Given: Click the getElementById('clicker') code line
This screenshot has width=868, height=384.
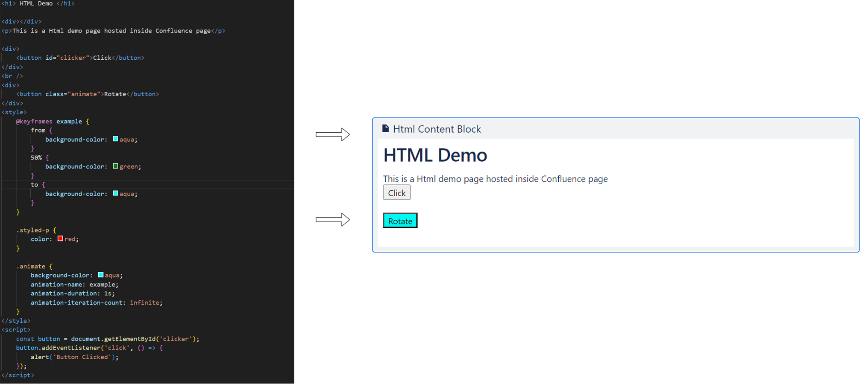Looking at the screenshot, I should [x=108, y=339].
